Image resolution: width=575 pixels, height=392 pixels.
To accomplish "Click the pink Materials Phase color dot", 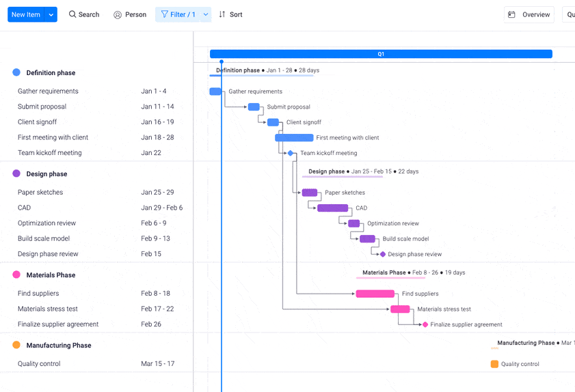I will pyautogui.click(x=16, y=275).
